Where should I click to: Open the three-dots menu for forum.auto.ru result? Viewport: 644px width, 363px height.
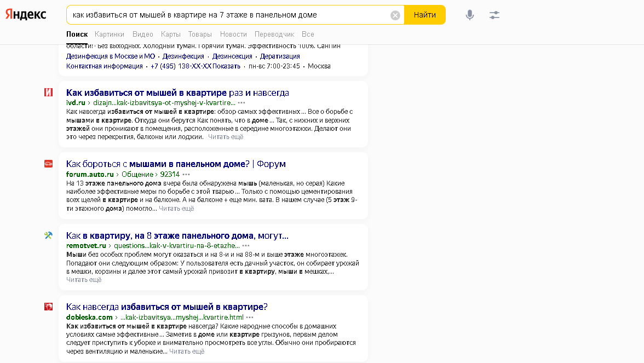coord(186,175)
